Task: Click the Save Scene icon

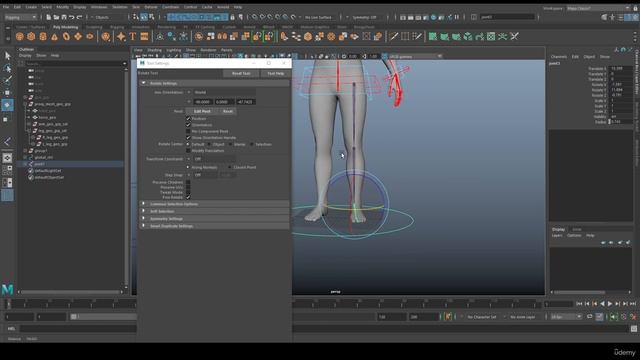Action: click(x=64, y=17)
